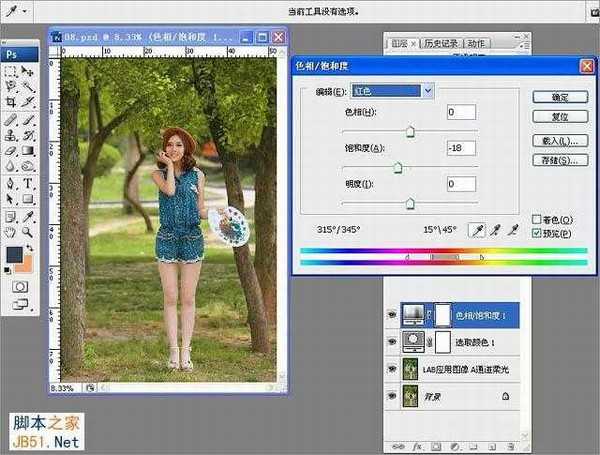
Task: Click the 确定 (OK) button
Action: pyautogui.click(x=558, y=97)
